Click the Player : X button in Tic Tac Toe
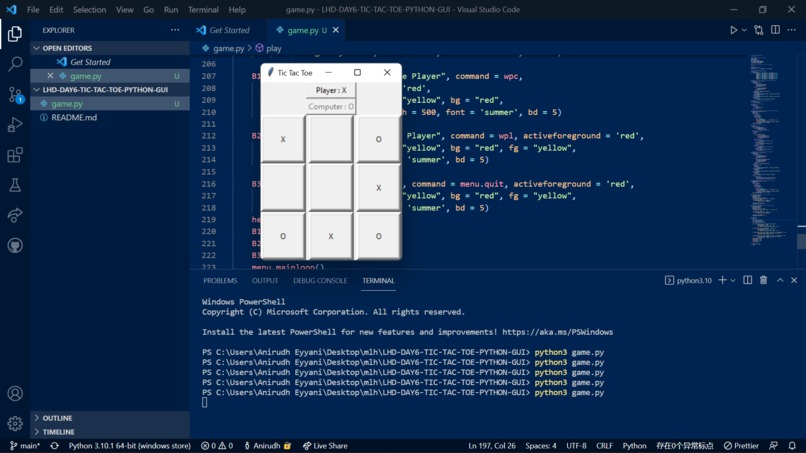 coord(331,90)
